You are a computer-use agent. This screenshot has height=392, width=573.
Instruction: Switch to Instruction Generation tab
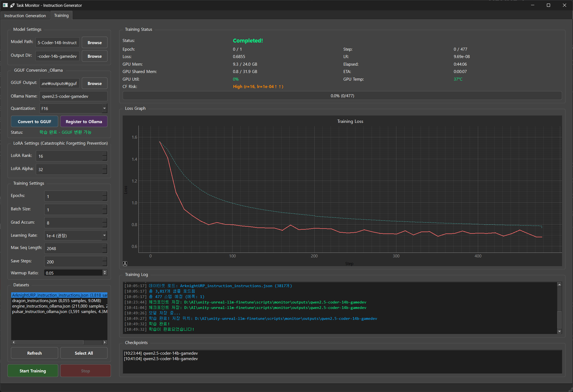(x=25, y=16)
